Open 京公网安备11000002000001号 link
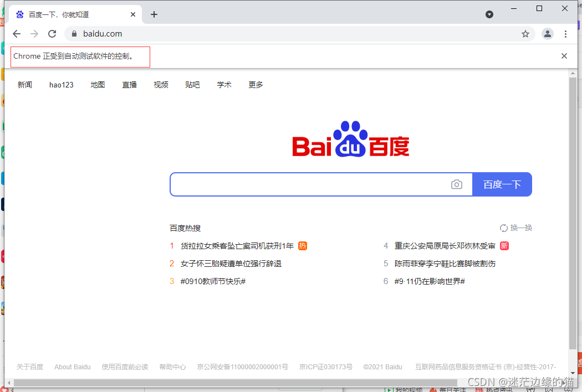Screen dimensions: 582x392 (242, 367)
